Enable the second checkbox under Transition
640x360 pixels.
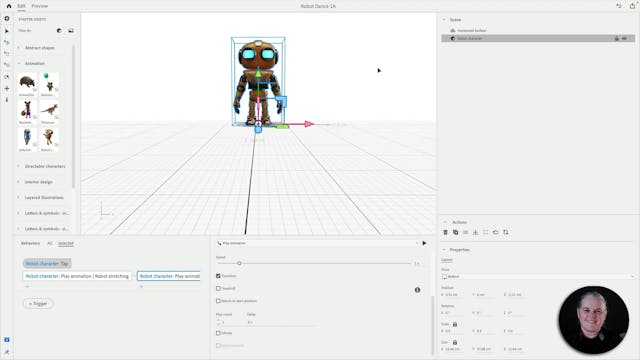click(218, 289)
